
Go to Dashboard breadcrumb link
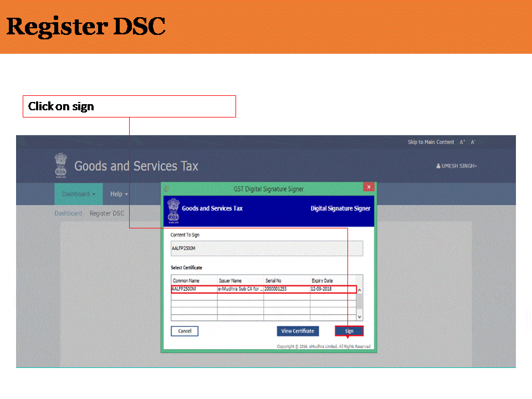[x=68, y=213]
